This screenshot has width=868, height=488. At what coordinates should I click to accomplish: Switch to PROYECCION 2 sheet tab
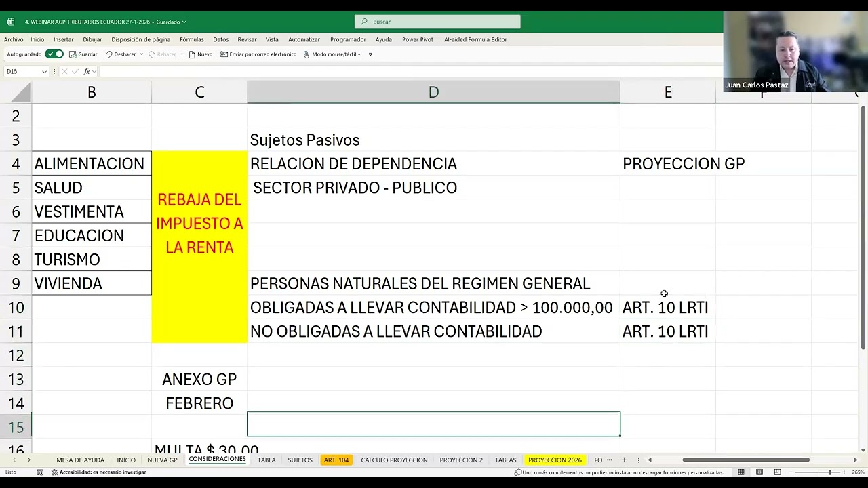tap(461, 460)
